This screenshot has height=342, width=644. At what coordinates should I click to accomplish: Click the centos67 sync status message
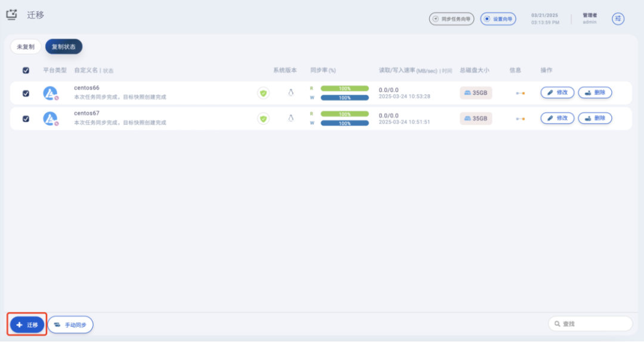click(x=120, y=123)
